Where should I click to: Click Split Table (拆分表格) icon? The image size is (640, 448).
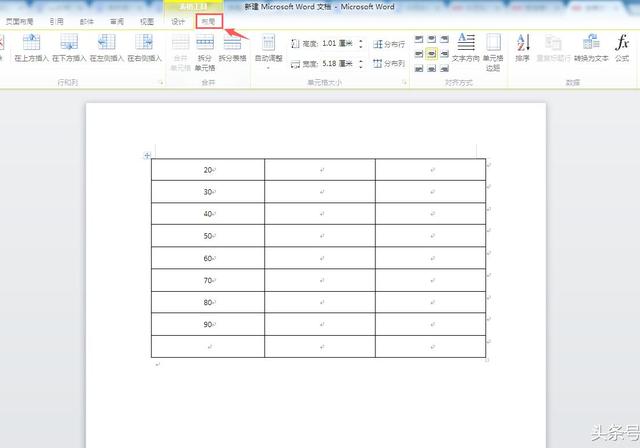pyautogui.click(x=232, y=46)
